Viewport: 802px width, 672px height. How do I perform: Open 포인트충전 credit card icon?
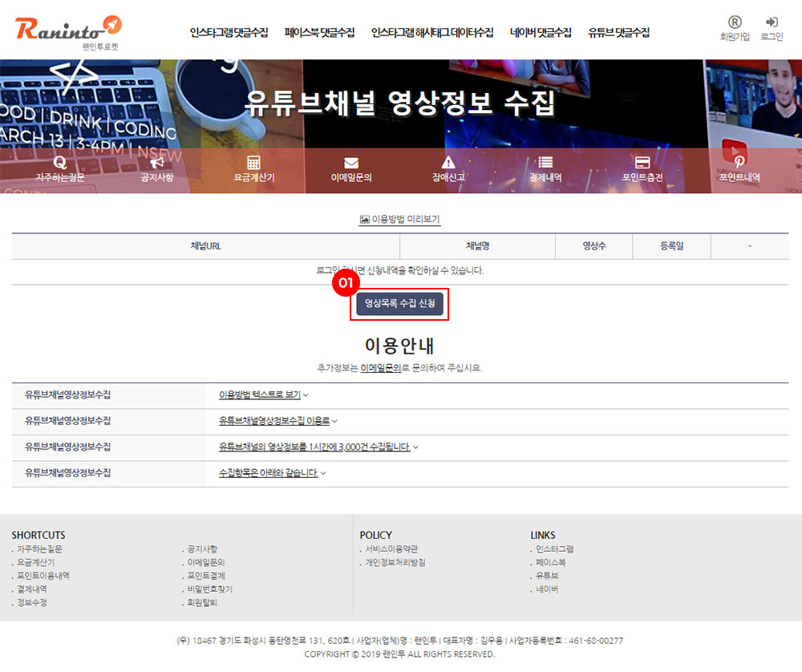pyautogui.click(x=642, y=163)
